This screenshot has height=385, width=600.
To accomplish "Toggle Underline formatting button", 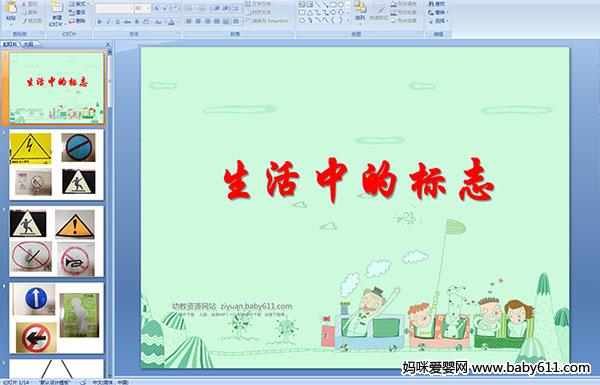I will tap(117, 22).
